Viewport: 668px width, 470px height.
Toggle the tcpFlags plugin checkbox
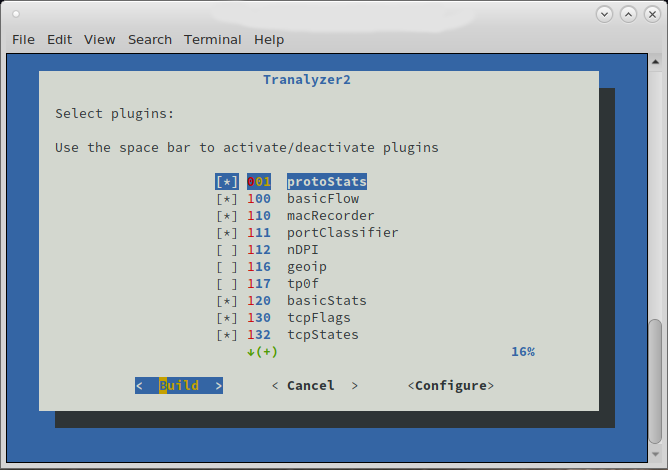click(227, 318)
